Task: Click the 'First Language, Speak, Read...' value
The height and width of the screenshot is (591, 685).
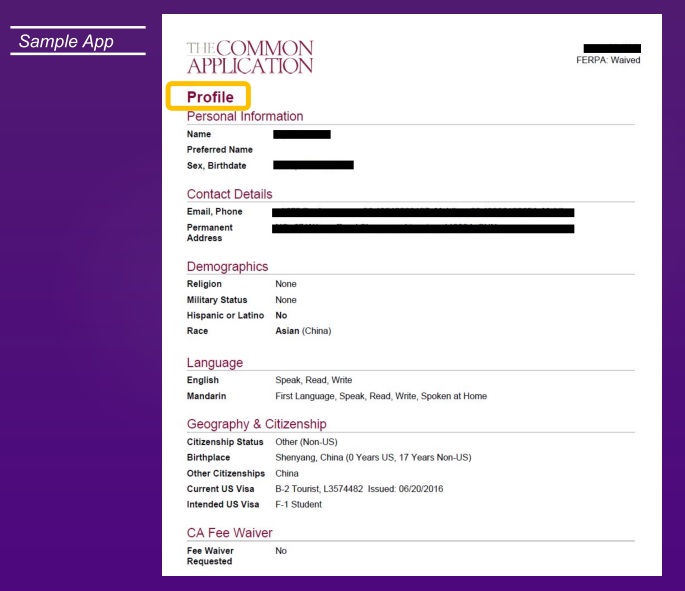Action: click(x=381, y=396)
